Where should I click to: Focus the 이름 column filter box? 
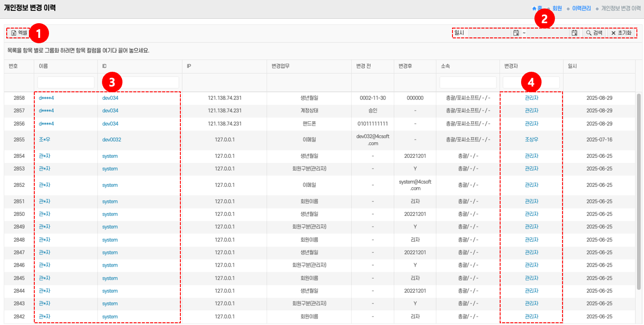(65, 82)
